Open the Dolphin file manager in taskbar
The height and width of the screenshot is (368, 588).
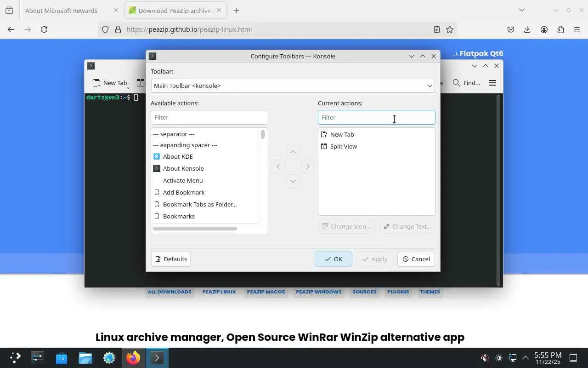pyautogui.click(x=85, y=358)
